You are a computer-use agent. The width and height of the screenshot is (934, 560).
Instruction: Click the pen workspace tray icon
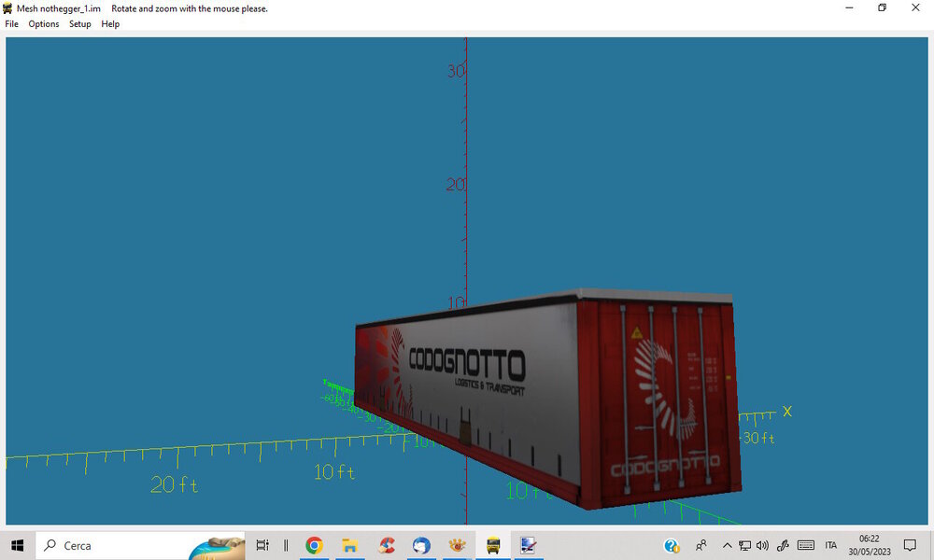[x=783, y=545]
